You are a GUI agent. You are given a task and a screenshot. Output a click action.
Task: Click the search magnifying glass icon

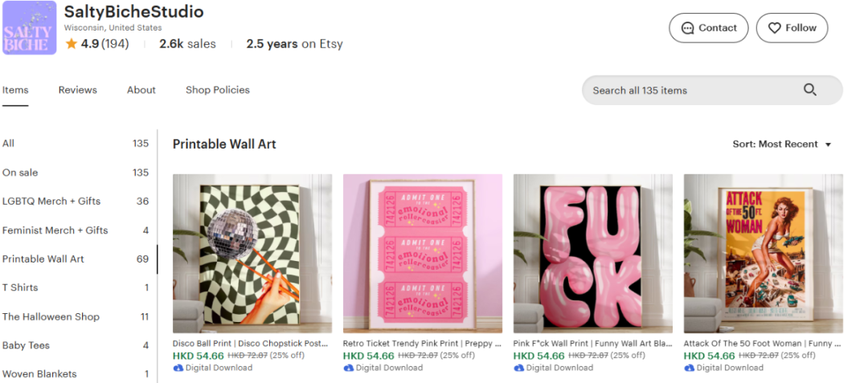coord(809,90)
